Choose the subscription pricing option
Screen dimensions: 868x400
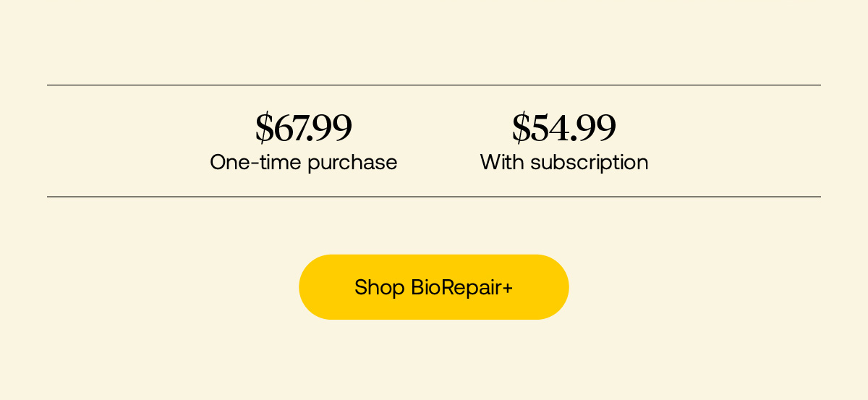tap(564, 142)
